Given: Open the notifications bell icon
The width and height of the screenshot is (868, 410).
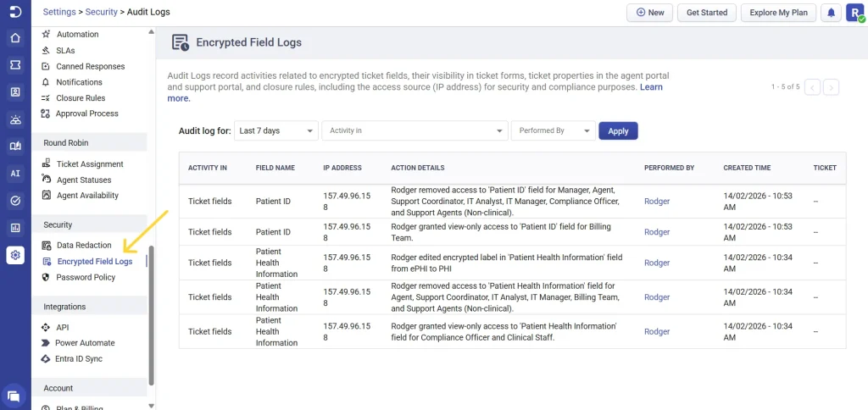Looking at the screenshot, I should click(831, 13).
